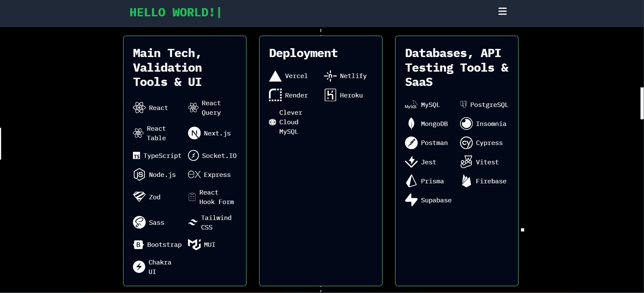The width and height of the screenshot is (644, 293).
Task: Select the "React" label text
Action: (158, 108)
